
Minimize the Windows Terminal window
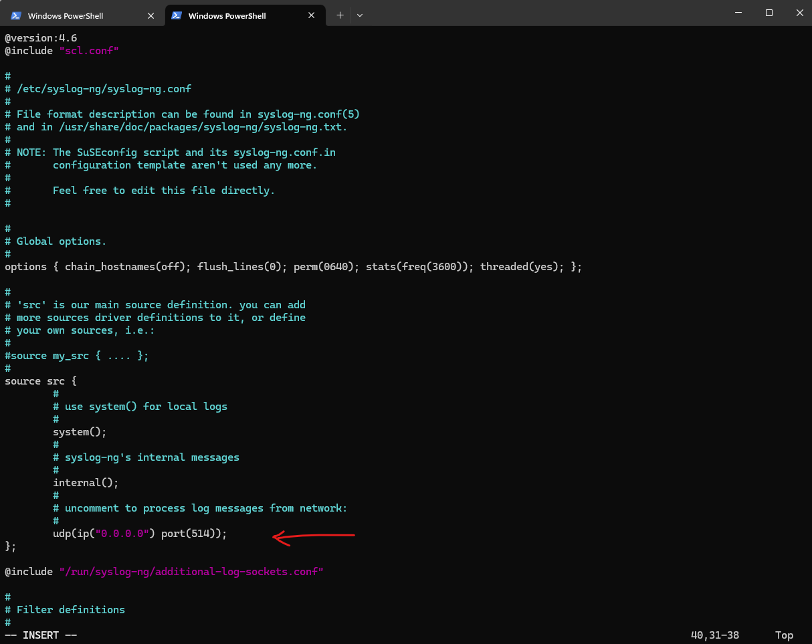pos(738,13)
